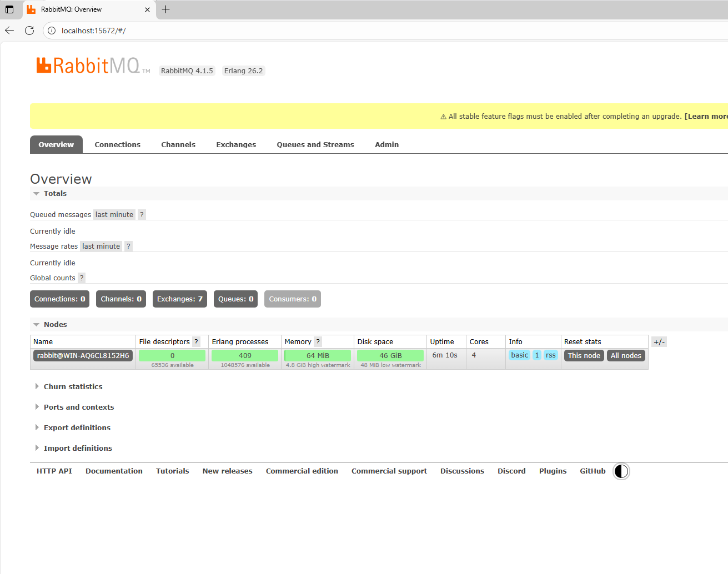Click the info tag labeled 1

[x=537, y=355]
